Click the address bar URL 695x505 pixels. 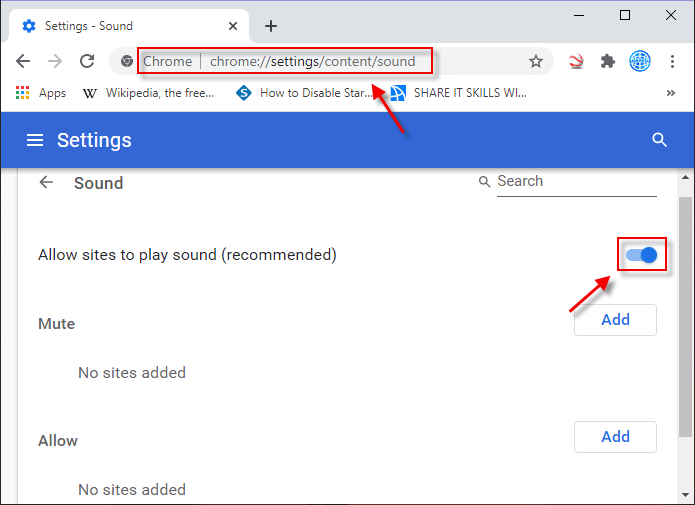click(x=312, y=61)
